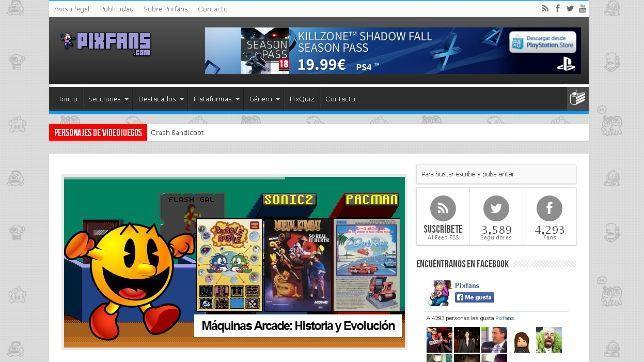Expand the Destacados dropdown menu
Image resolution: width=644 pixels, height=362 pixels.
161,99
